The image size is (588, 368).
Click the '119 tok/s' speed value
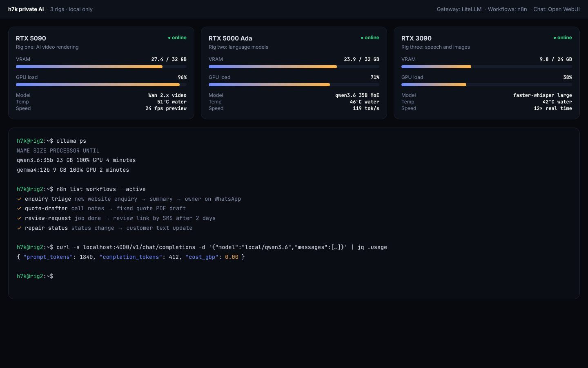[366, 108]
